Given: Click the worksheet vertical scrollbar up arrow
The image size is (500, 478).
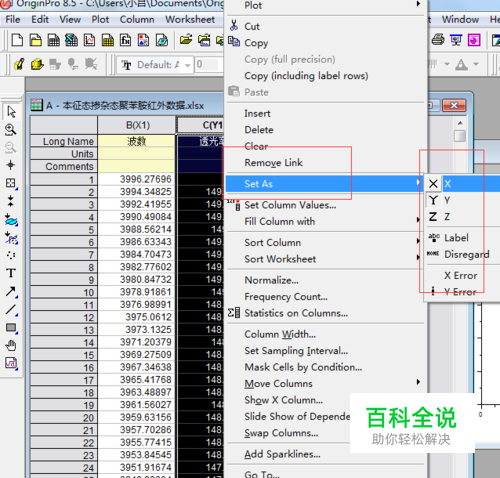Looking at the screenshot, I should pyautogui.click(x=460, y=123).
